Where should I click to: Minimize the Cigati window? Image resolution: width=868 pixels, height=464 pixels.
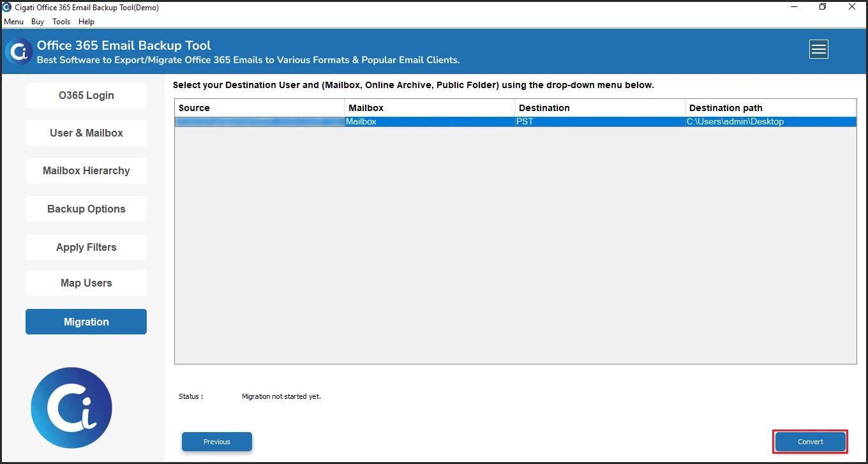coord(793,7)
